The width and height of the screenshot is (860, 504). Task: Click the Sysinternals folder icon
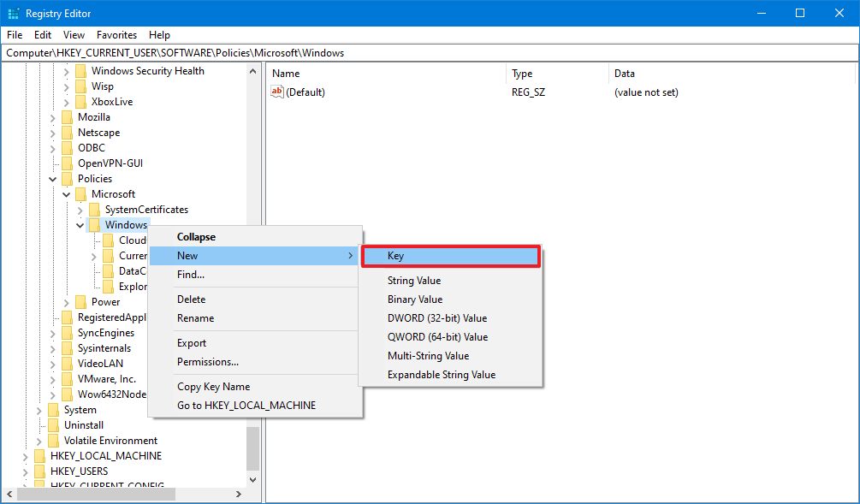68,348
